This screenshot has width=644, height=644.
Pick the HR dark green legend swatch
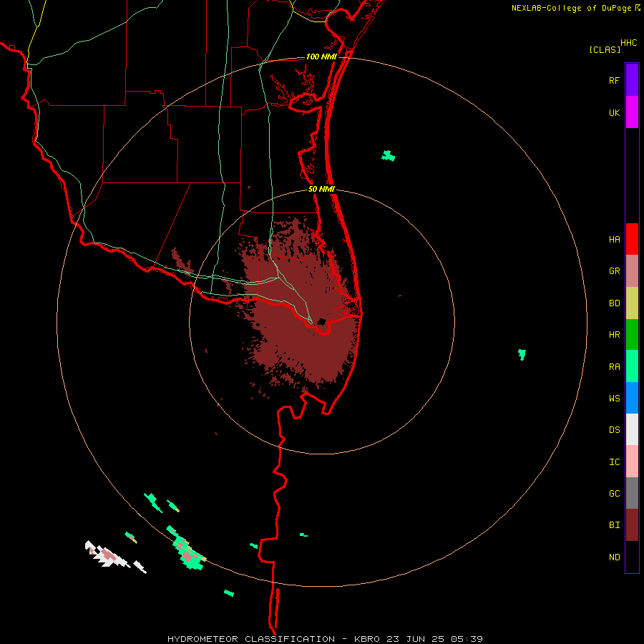pyautogui.click(x=632, y=335)
